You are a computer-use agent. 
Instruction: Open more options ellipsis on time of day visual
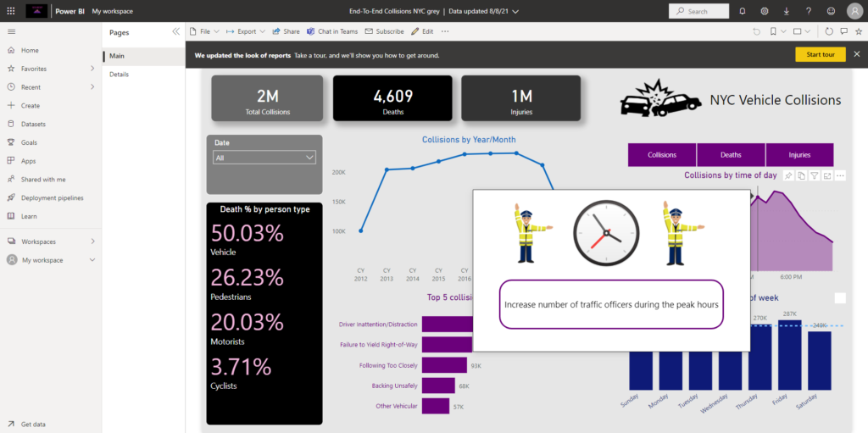pos(841,175)
